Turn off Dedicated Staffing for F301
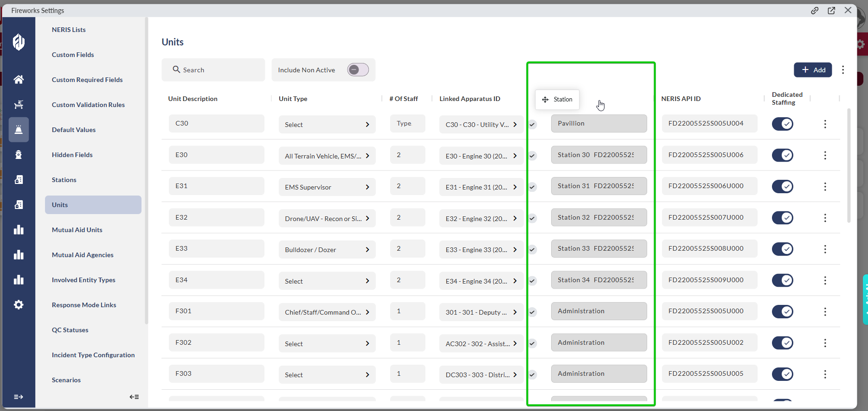The height and width of the screenshot is (411, 868). 782,311
